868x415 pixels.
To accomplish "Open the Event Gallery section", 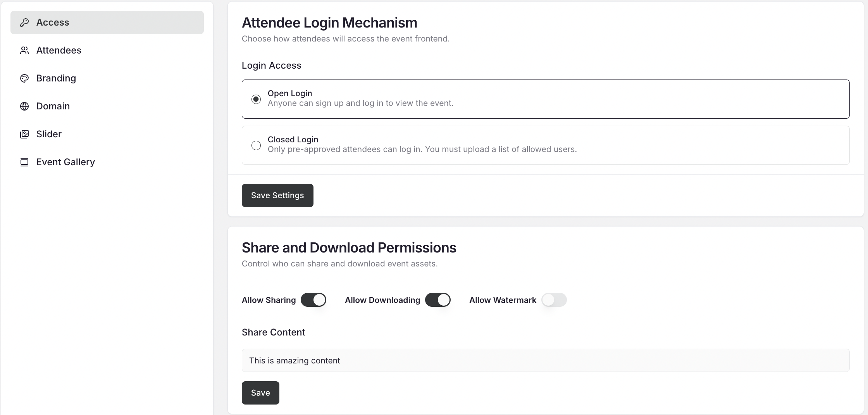I will click(65, 162).
